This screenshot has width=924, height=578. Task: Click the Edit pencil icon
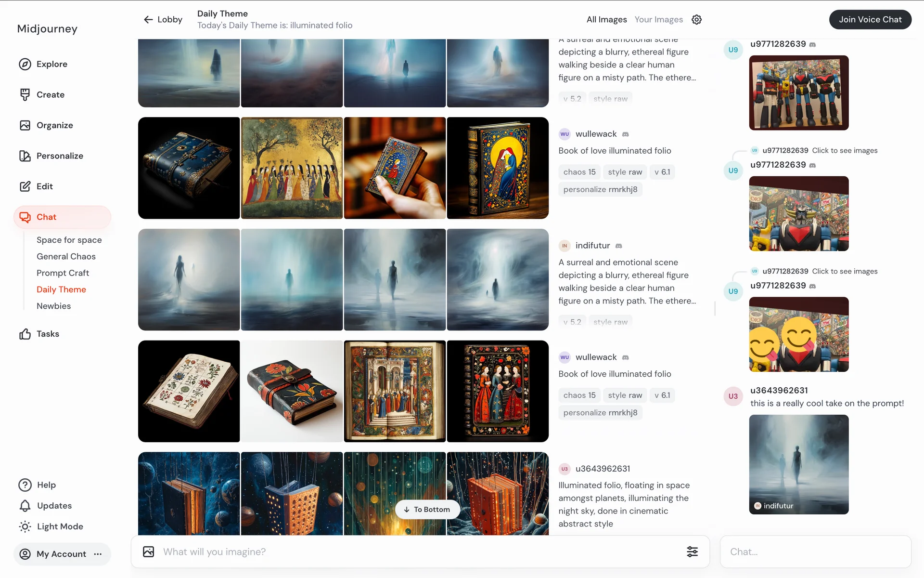point(25,186)
